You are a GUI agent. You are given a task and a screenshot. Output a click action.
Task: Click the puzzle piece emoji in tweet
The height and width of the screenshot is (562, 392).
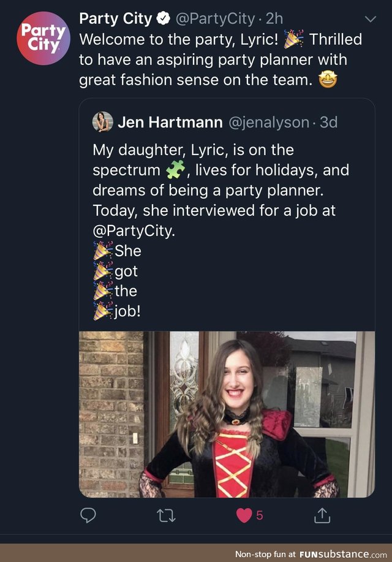[176, 170]
